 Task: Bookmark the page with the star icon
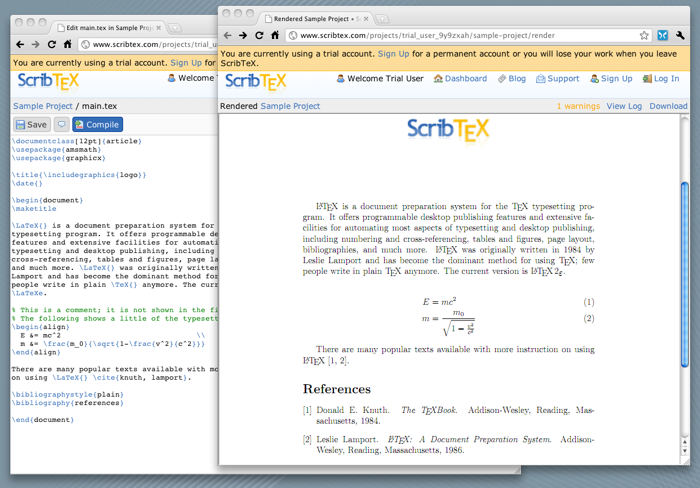click(644, 35)
